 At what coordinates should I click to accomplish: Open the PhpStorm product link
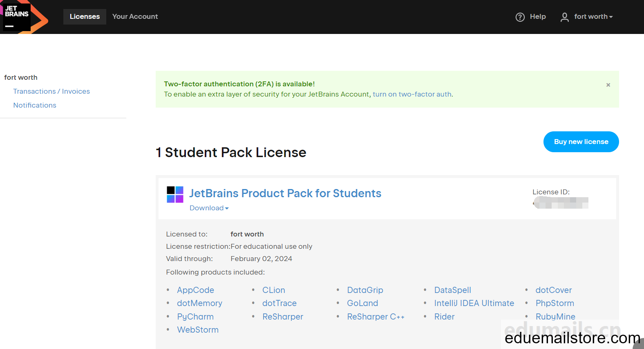pos(555,303)
